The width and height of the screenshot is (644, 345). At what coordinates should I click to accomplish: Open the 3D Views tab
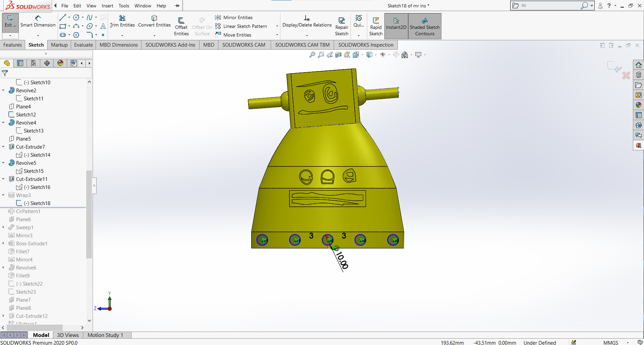(x=68, y=335)
